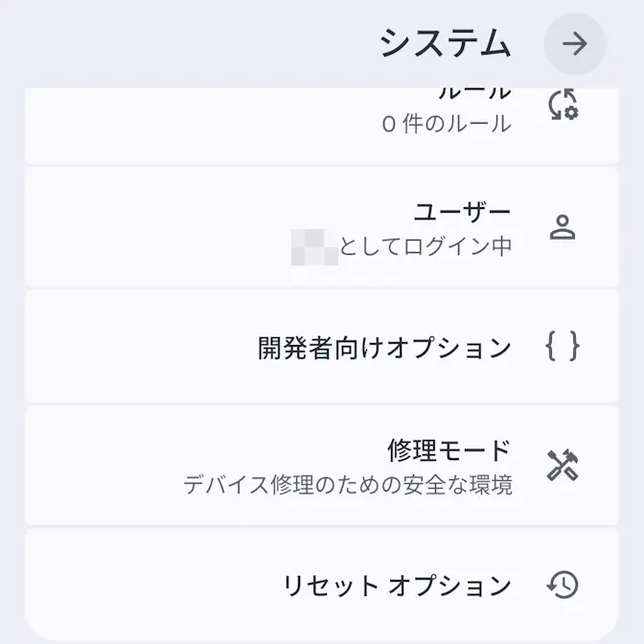Select 修理モード label
Image resolution: width=644 pixels, height=644 pixels.
point(449,450)
